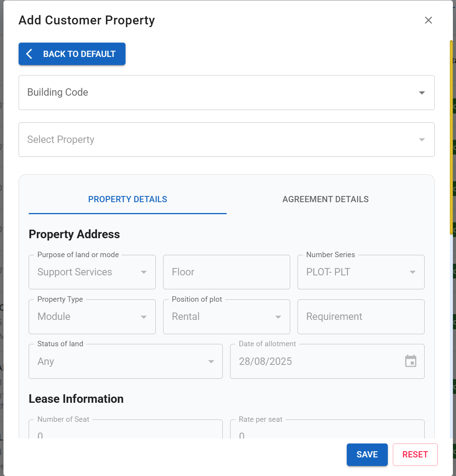Open the Number Series dropdown
This screenshot has height=476, width=456.
click(x=413, y=272)
